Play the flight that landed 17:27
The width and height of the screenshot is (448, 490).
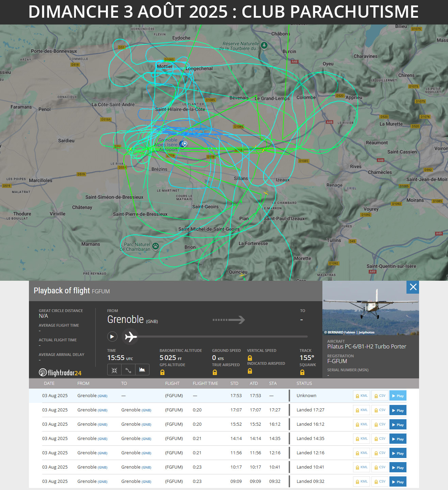pos(398,410)
